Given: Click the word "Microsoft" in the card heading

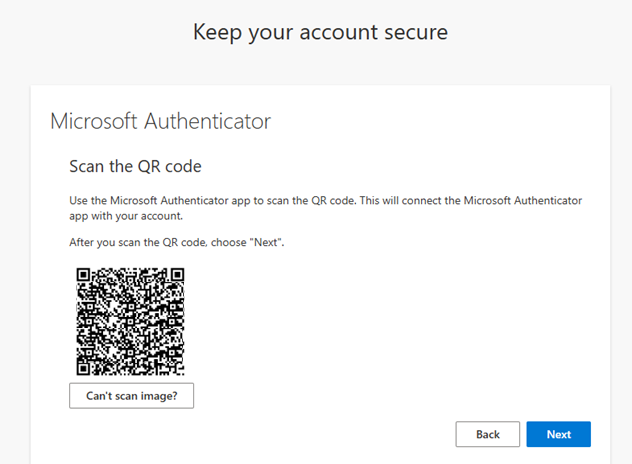Looking at the screenshot, I should click(x=95, y=122).
